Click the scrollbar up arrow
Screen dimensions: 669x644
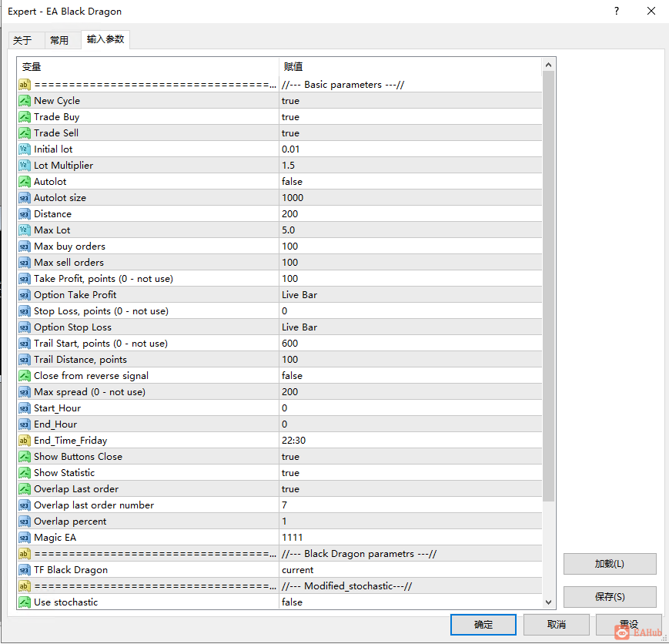pos(549,65)
